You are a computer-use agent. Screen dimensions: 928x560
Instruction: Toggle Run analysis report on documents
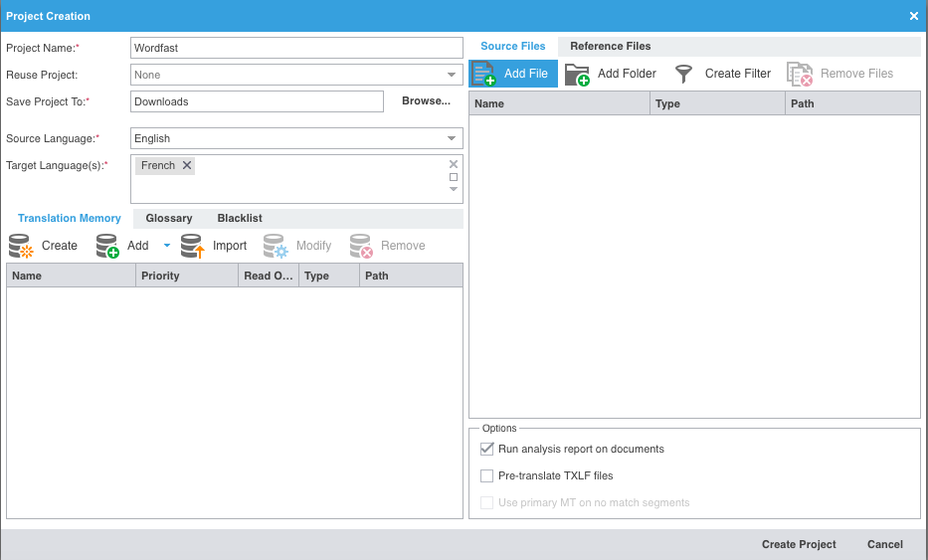pos(486,450)
